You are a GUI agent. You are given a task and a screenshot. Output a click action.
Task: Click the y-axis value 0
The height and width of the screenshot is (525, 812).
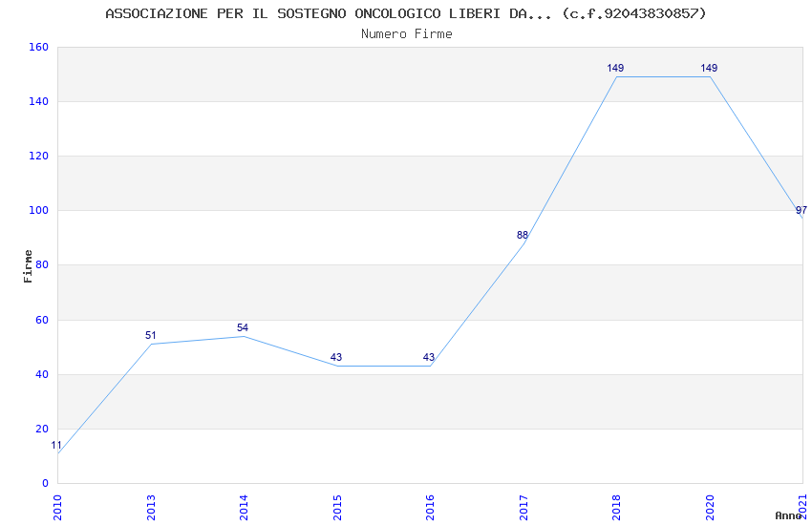coord(45,483)
